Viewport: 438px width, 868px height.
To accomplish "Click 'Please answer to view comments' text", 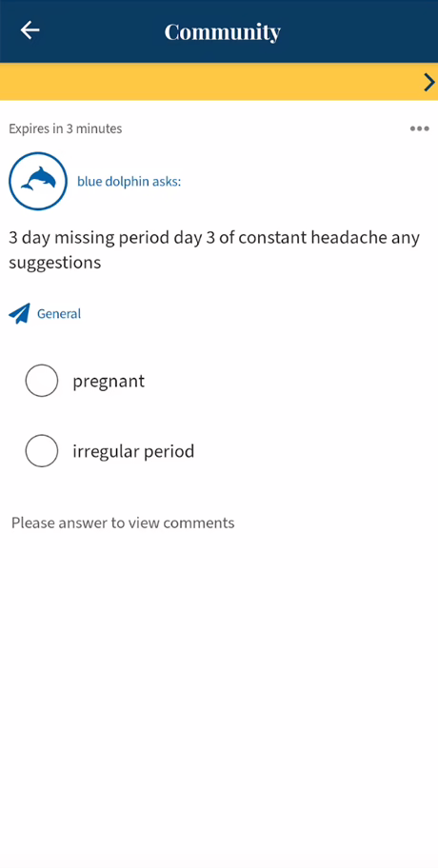I will click(x=123, y=523).
